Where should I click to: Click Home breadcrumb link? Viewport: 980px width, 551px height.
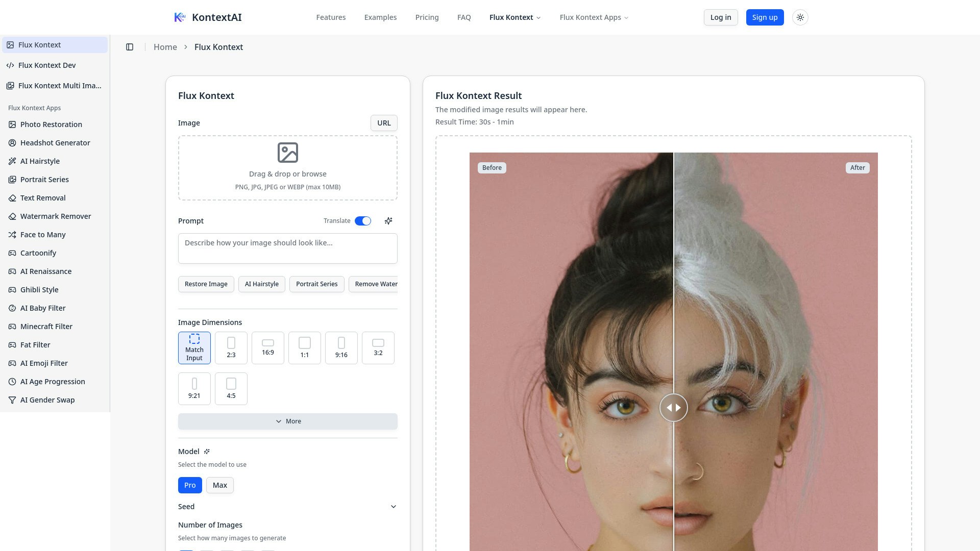(x=165, y=47)
